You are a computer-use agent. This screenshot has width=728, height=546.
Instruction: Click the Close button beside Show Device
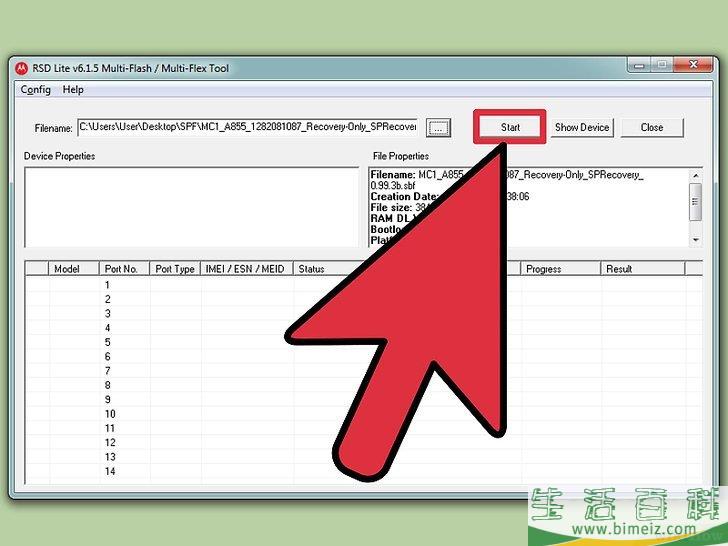[x=652, y=127]
